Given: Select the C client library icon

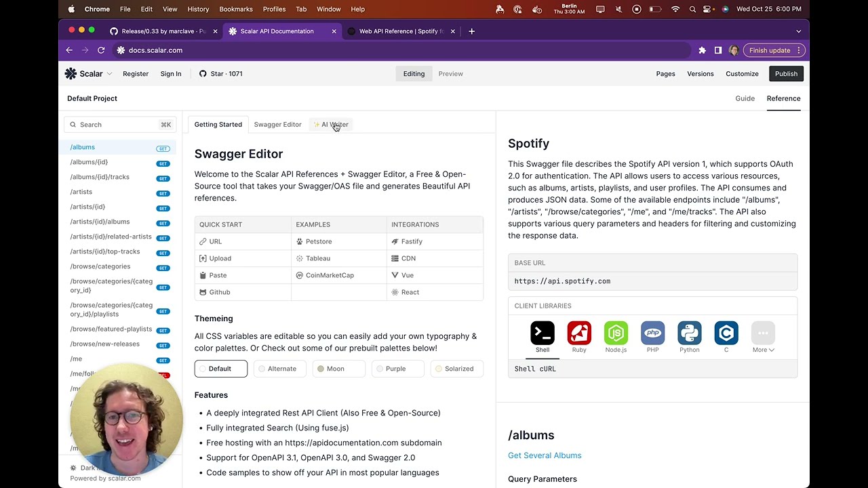Looking at the screenshot, I should 726,333.
